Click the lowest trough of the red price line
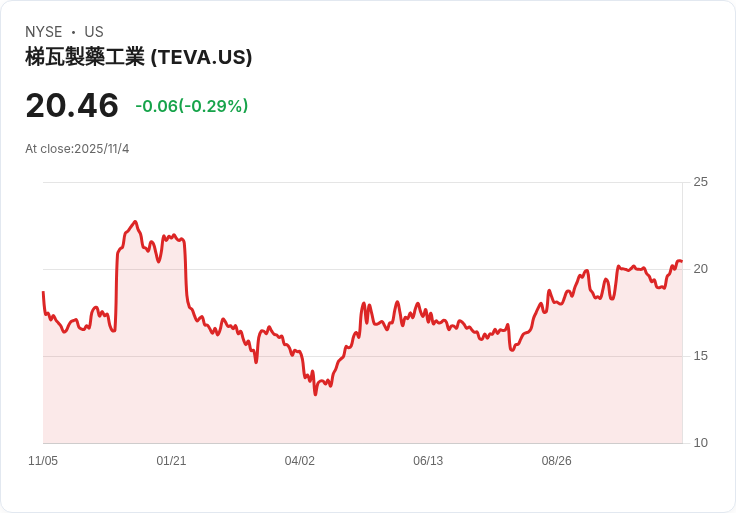The width and height of the screenshot is (736, 513). click(x=315, y=394)
